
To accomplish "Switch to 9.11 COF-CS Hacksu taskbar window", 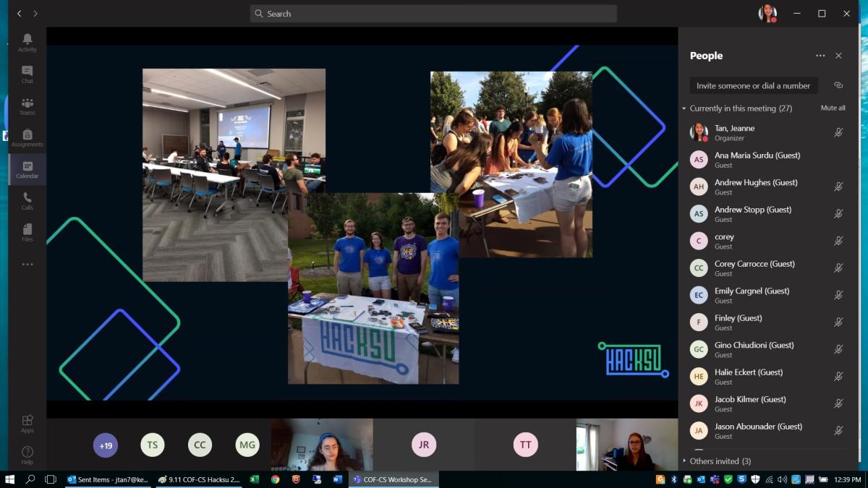I will (199, 479).
